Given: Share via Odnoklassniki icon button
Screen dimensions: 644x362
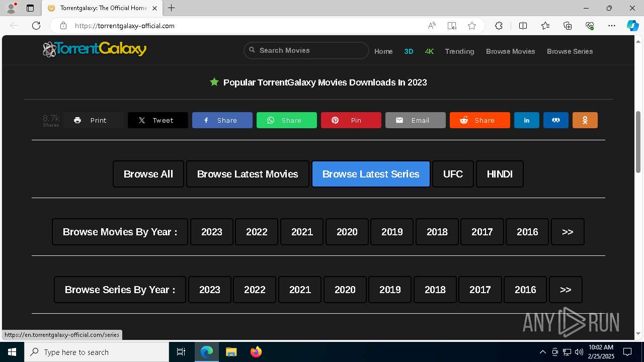Looking at the screenshot, I should click(585, 120).
